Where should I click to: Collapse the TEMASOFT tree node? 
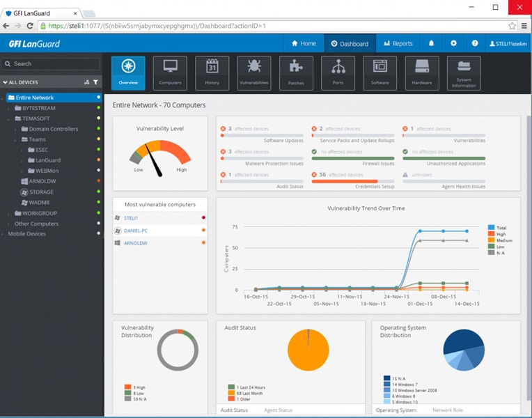pyautogui.click(x=9, y=119)
